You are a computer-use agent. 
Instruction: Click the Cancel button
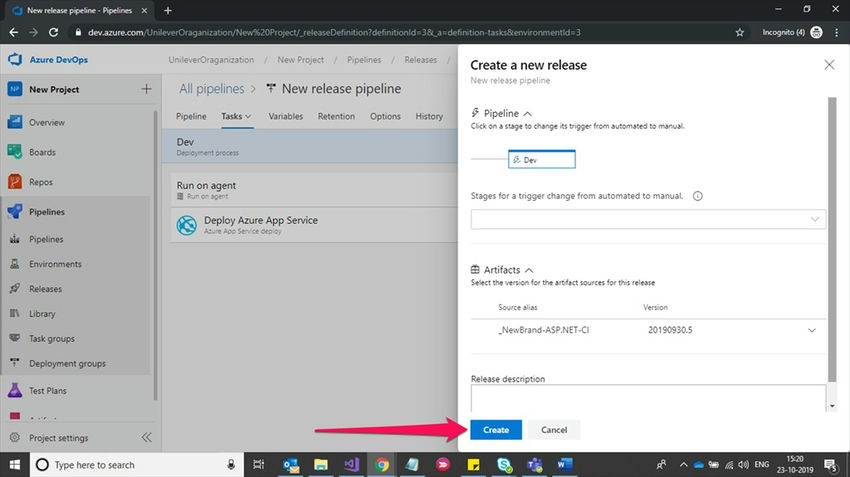553,430
